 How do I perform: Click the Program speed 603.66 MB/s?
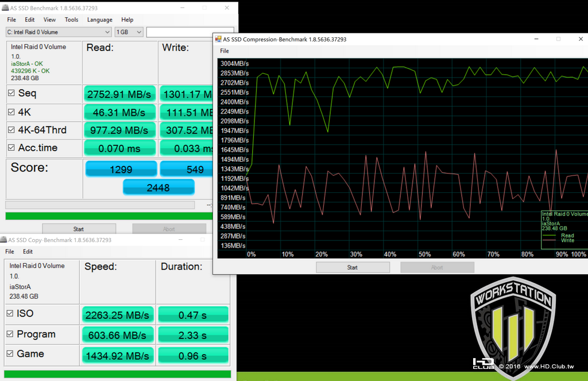pyautogui.click(x=117, y=335)
